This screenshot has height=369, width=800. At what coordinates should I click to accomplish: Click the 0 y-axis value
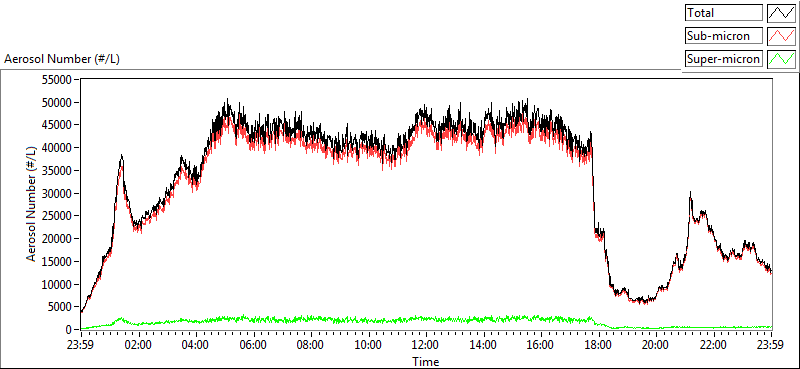(69, 329)
